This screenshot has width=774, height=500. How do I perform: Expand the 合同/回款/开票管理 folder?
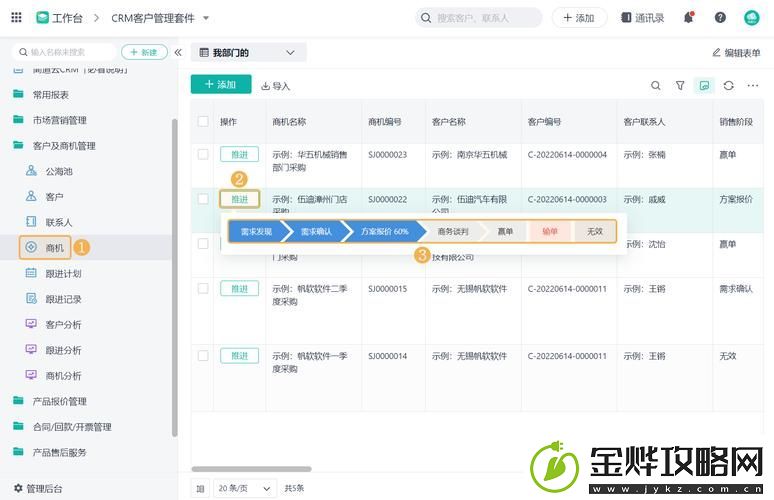pyautogui.click(x=62, y=427)
